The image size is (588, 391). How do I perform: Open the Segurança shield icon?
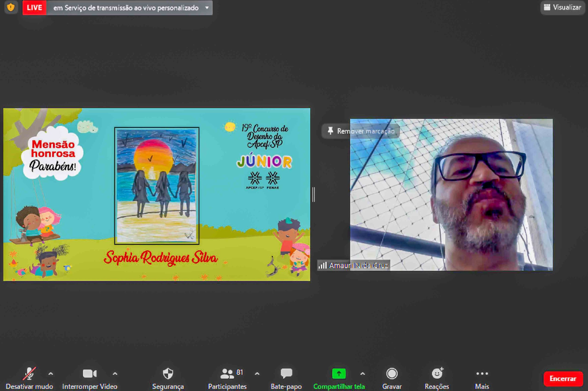pyautogui.click(x=168, y=374)
